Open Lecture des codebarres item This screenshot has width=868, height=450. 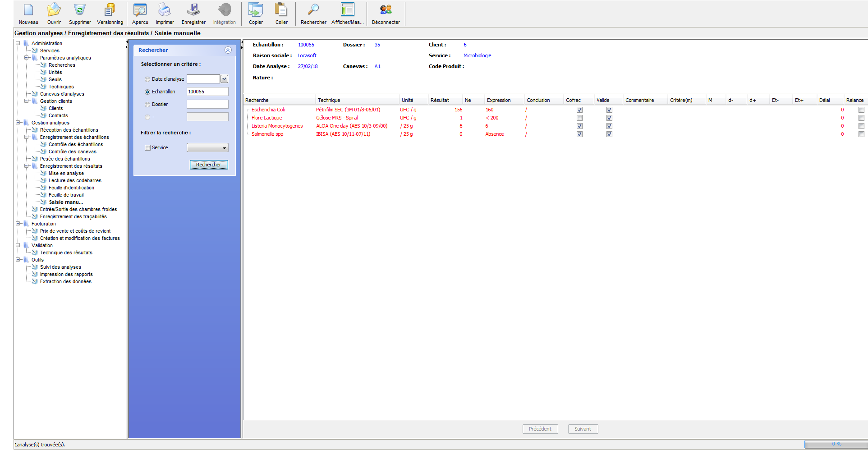click(75, 180)
